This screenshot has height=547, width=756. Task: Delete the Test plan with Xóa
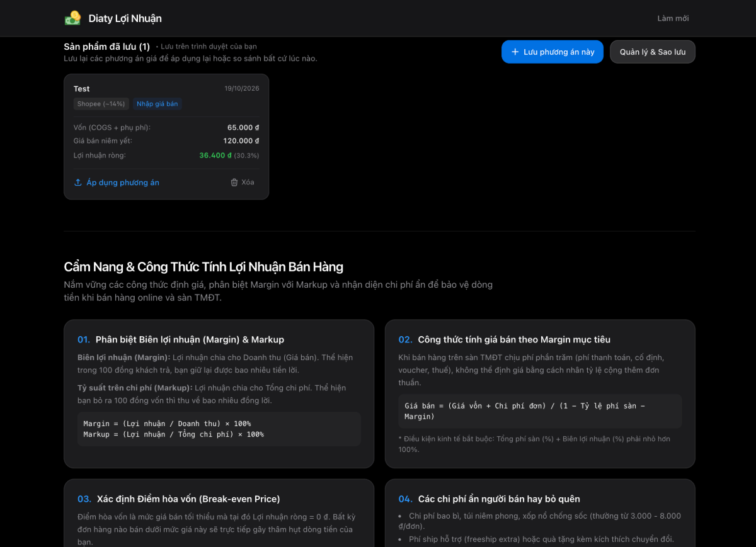[243, 182]
